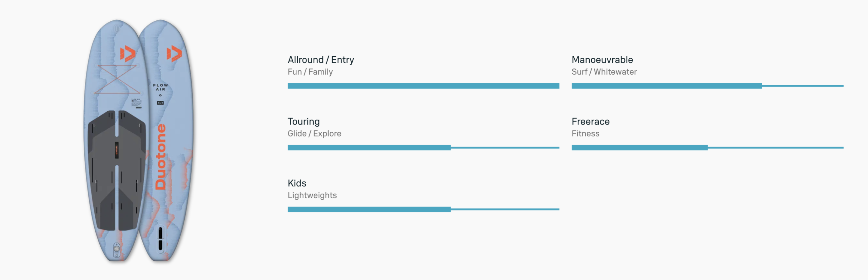Click the SLS badge on the right board
Screen dimensions: 868x280
tap(160, 103)
